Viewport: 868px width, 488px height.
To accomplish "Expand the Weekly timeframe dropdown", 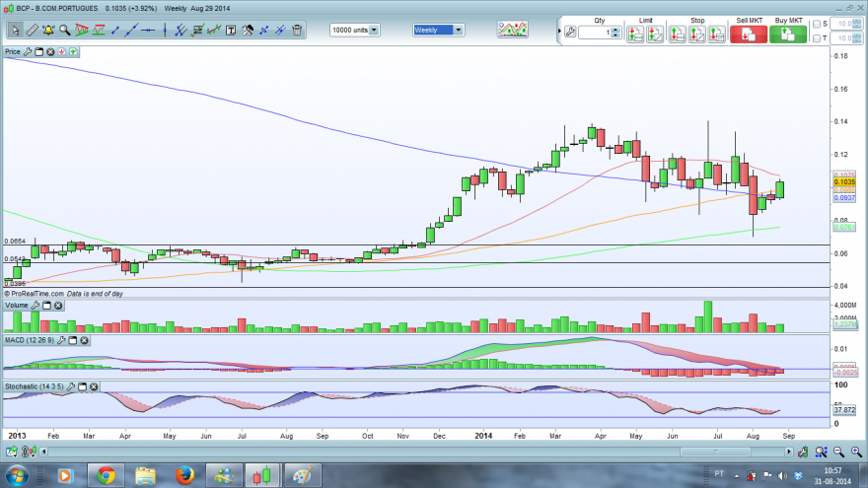I will tap(438, 30).
